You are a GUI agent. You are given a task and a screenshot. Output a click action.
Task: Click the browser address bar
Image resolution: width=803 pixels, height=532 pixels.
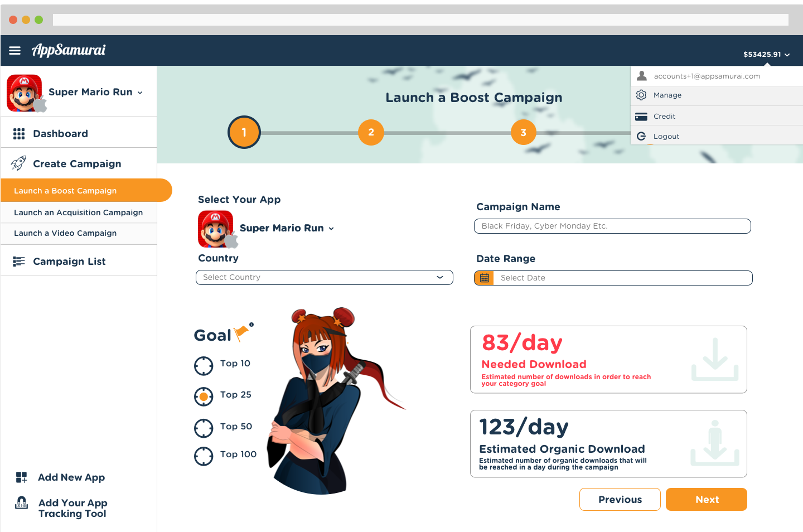[420, 20]
